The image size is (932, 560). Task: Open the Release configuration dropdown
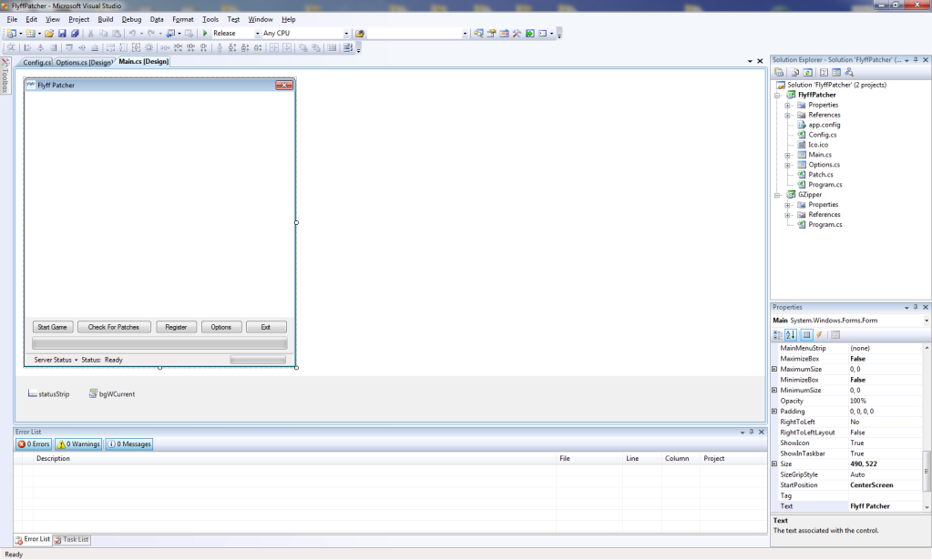coord(257,34)
